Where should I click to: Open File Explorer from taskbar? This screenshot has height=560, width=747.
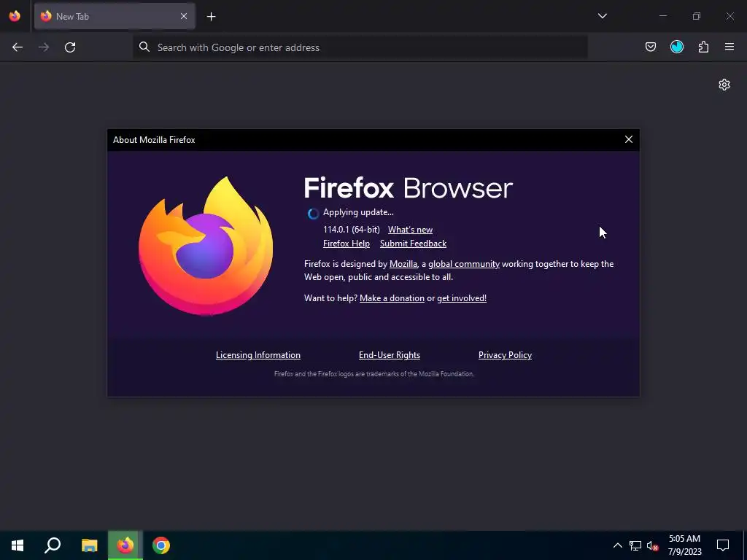(x=89, y=545)
